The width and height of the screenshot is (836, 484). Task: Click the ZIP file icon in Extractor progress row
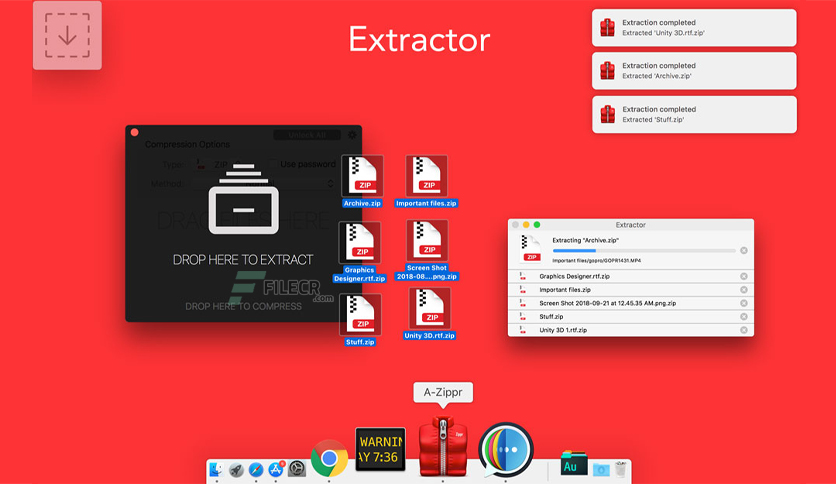pos(530,249)
